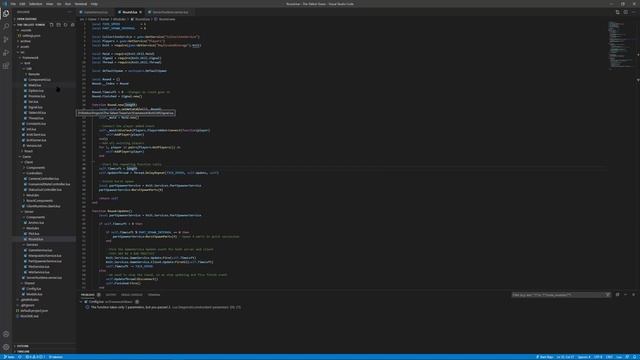Switch to the Problems panel tab
The height and width of the screenshot is (360, 640).
(87, 295)
